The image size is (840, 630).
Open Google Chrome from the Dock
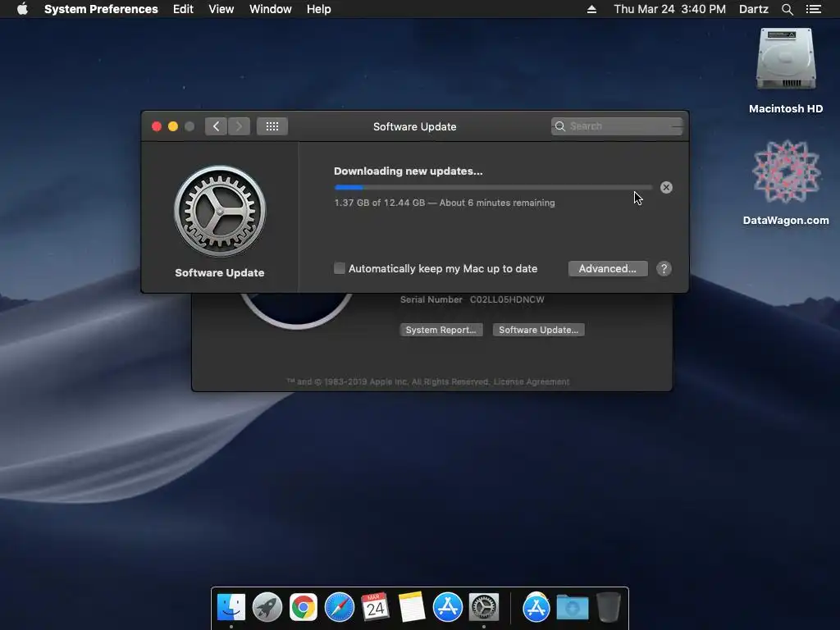point(304,608)
